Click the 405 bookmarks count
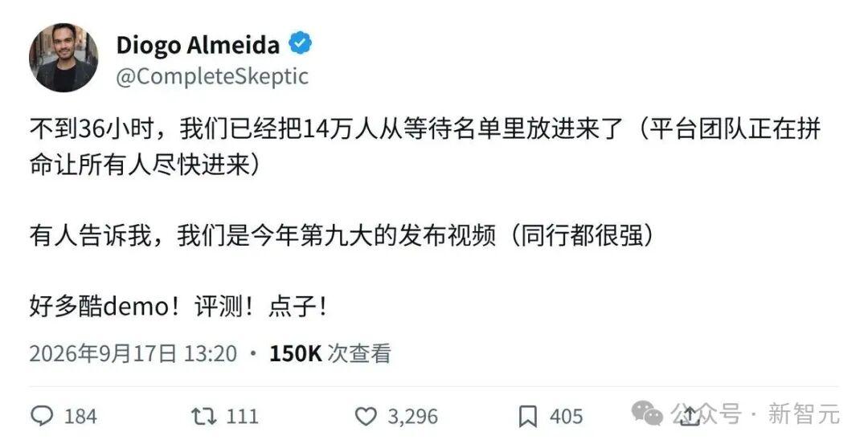 (x=567, y=417)
